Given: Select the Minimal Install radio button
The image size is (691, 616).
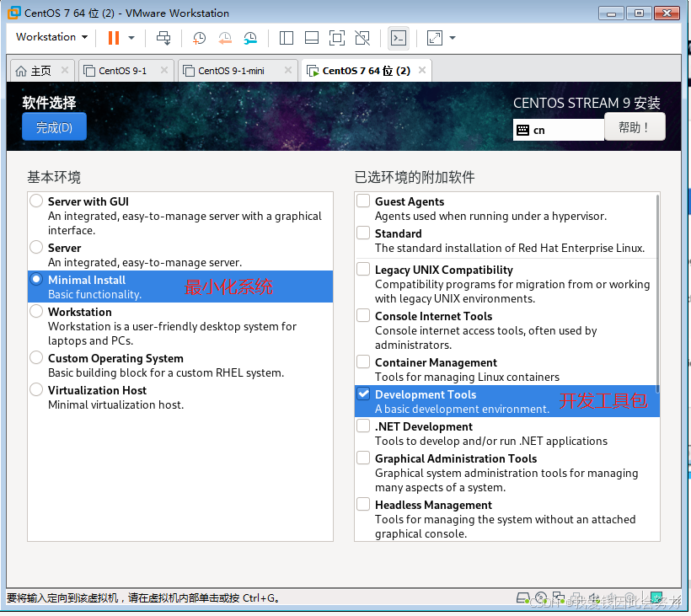Looking at the screenshot, I should click(36, 280).
